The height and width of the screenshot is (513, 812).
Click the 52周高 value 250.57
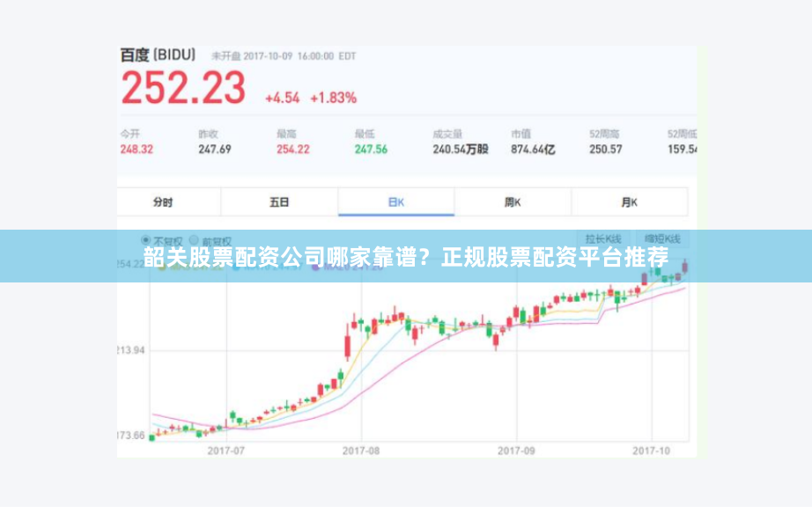click(x=605, y=149)
